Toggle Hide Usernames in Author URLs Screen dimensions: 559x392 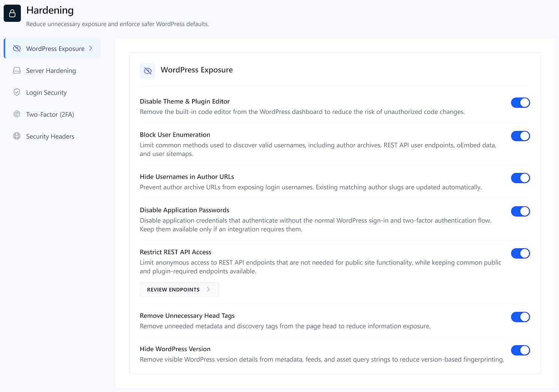(520, 178)
